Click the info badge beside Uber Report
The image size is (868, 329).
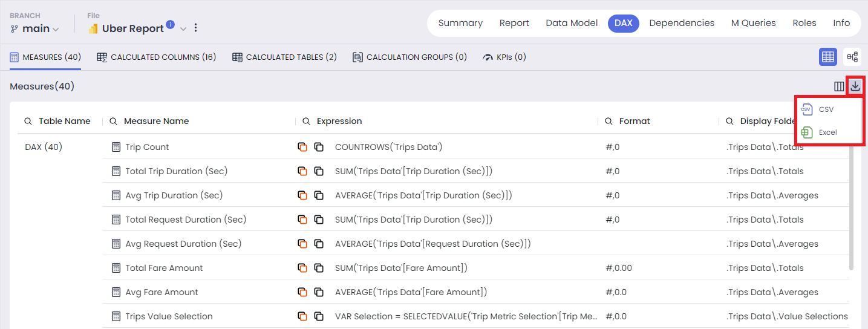[x=170, y=25]
